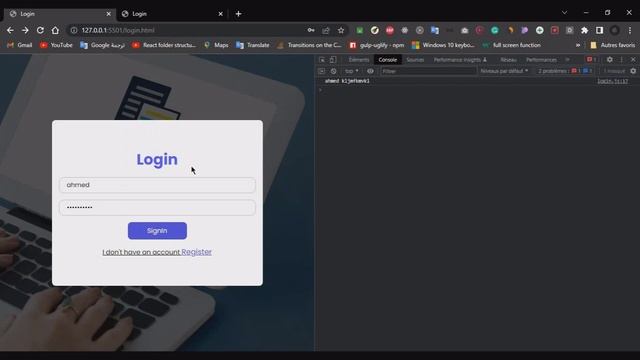This screenshot has width=640, height=360.
Task: Open the Transitions on the C... bookmark
Action: [309, 45]
